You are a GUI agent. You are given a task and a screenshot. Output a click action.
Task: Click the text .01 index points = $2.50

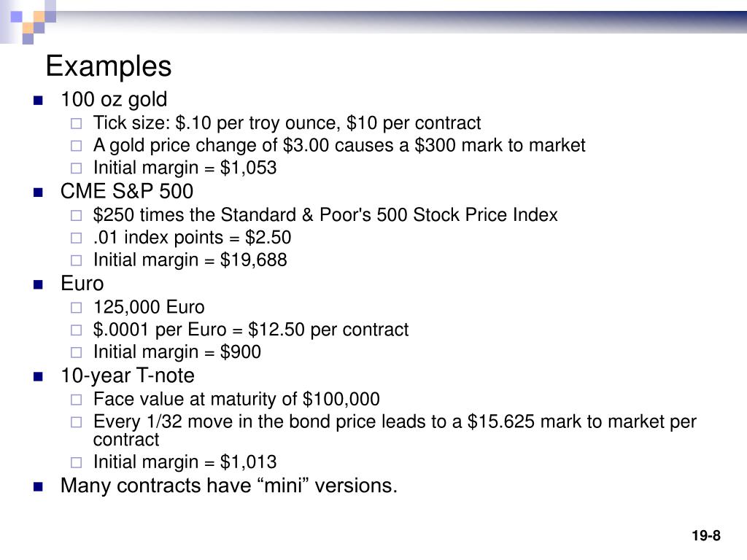pos(192,237)
